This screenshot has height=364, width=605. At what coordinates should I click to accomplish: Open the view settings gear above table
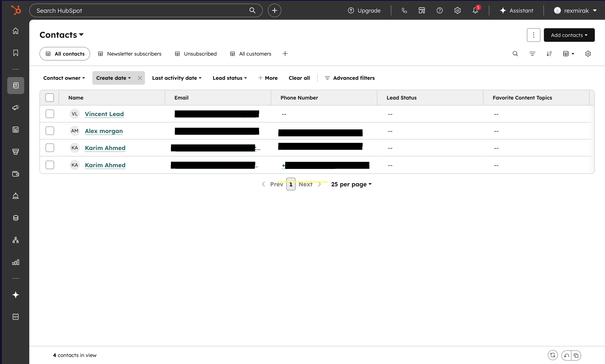point(588,54)
